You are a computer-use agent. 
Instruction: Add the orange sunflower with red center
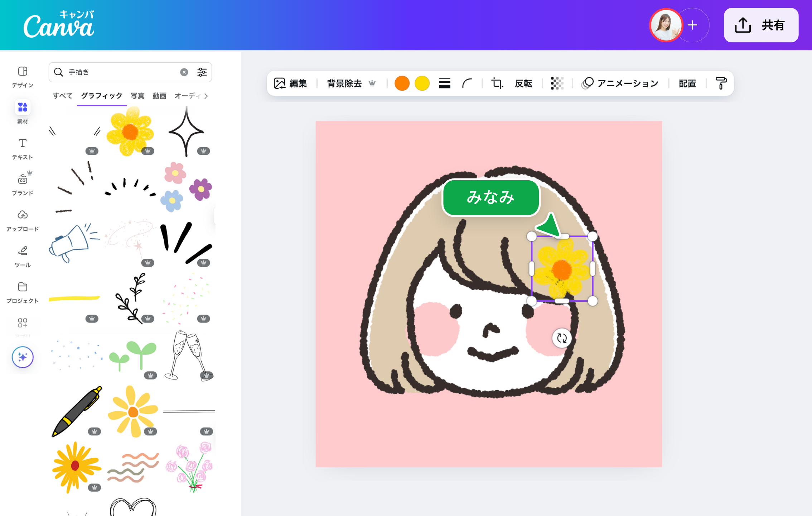tap(76, 467)
